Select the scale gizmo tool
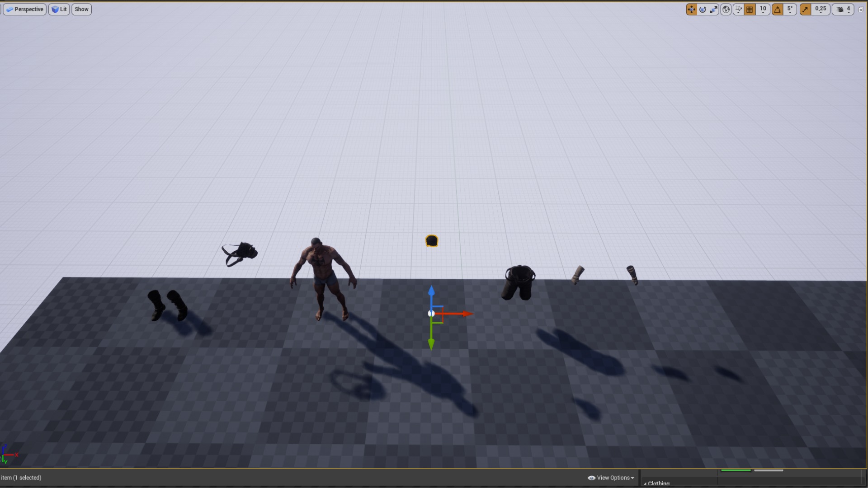Screen dimensions: 868x488 (714, 9)
